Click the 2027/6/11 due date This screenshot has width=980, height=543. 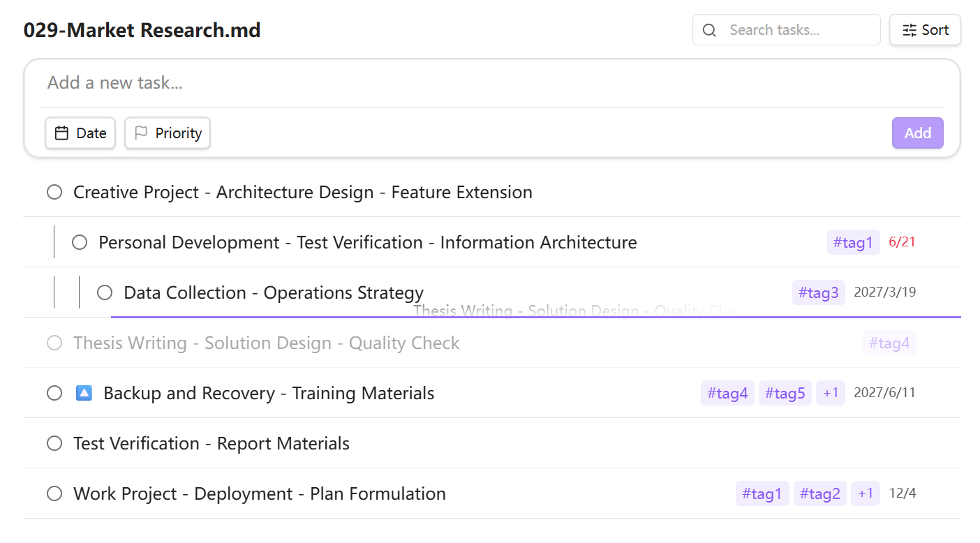884,393
